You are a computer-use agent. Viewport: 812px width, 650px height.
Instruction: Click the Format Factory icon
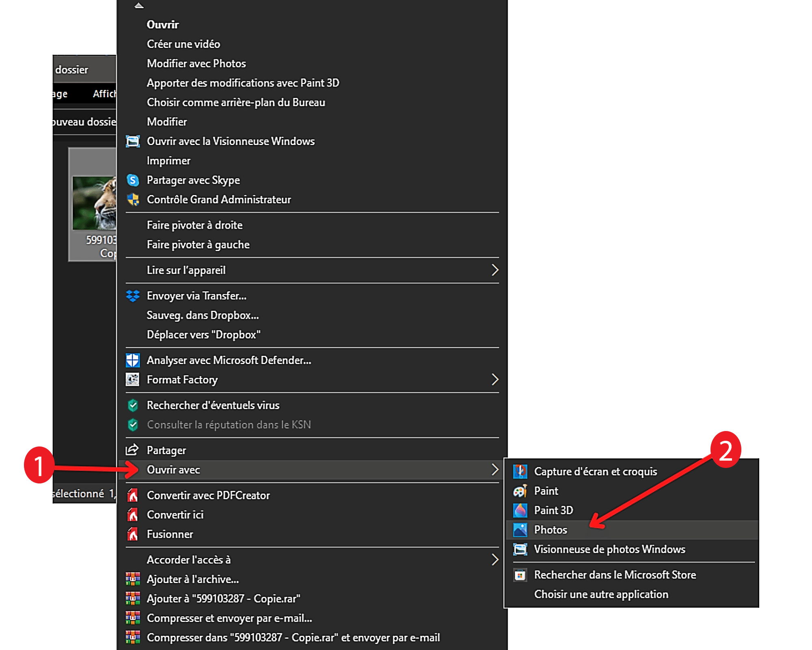[133, 380]
